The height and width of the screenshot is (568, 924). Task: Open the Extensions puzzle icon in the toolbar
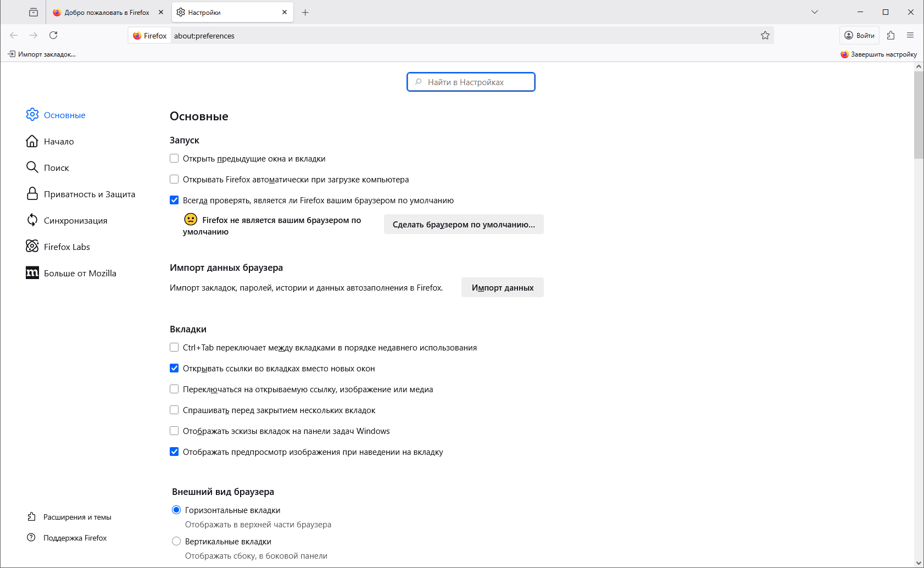tap(890, 35)
